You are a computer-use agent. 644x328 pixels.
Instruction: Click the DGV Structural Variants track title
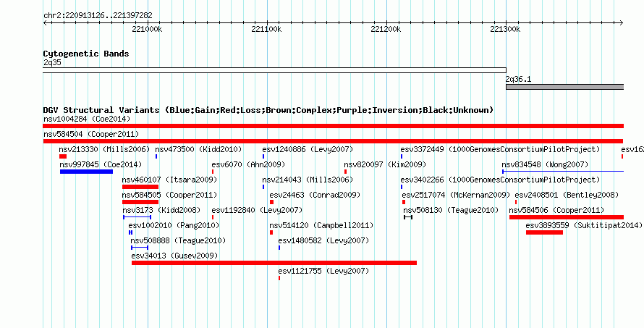[x=268, y=110]
